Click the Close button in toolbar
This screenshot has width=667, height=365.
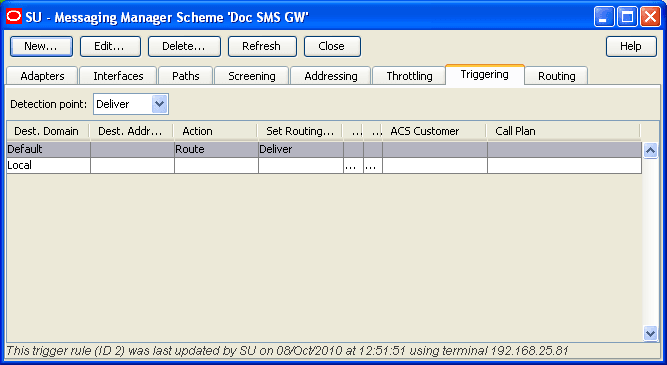(332, 46)
